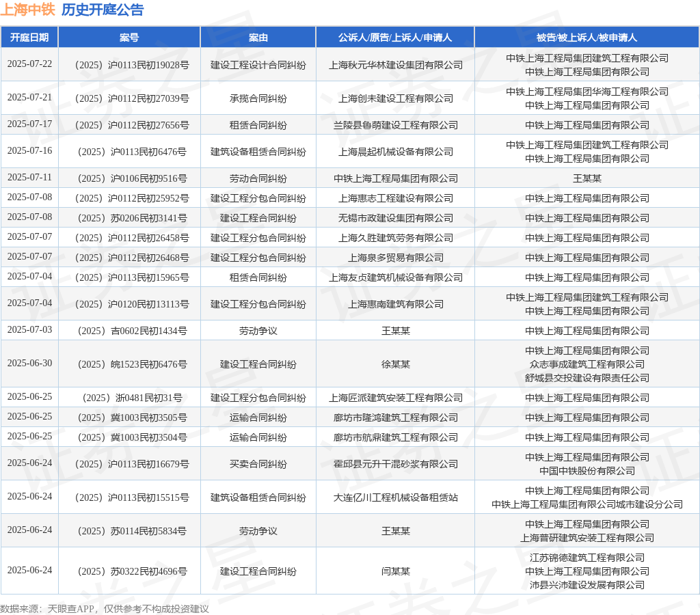Click the 开庭日期 column header
Viewport: 700px width, 615px height.
(x=29, y=38)
